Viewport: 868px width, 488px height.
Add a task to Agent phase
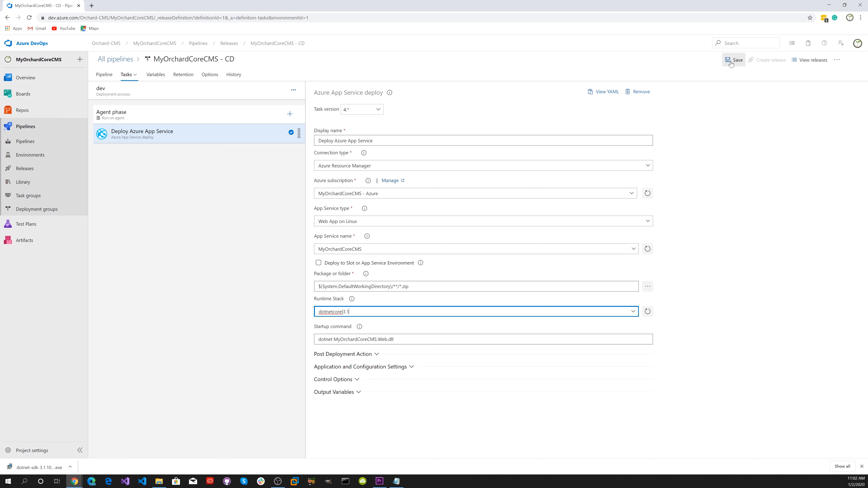[290, 114]
